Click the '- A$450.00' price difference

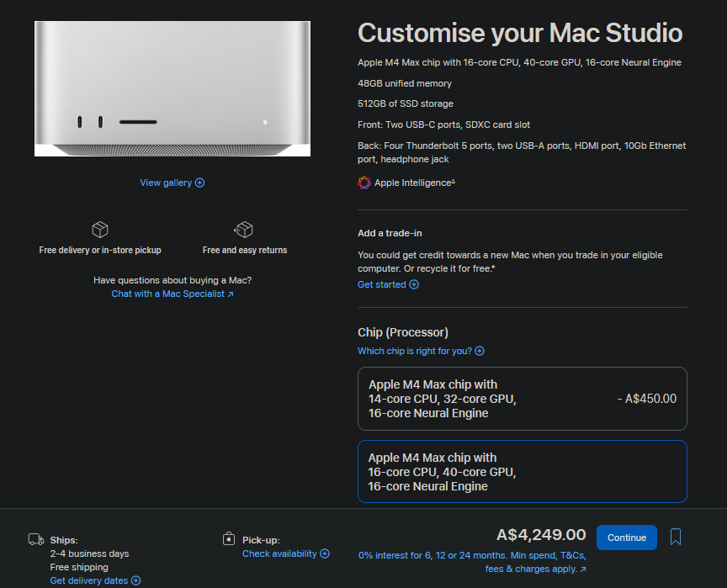click(x=647, y=399)
